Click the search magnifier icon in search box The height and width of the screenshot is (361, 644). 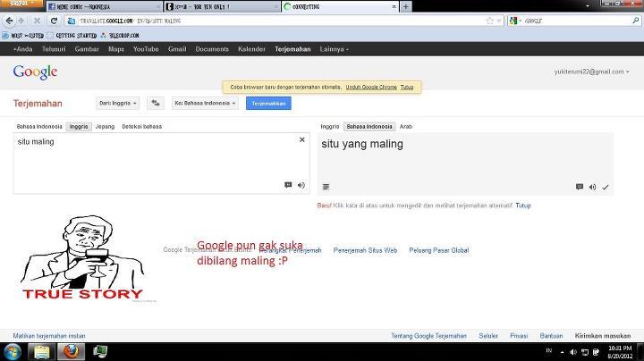click(636, 20)
